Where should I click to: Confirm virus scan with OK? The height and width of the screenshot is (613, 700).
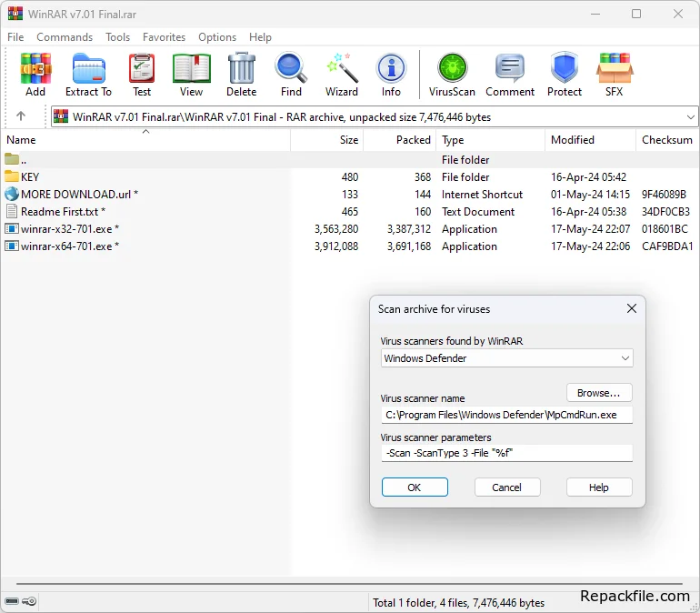click(415, 487)
